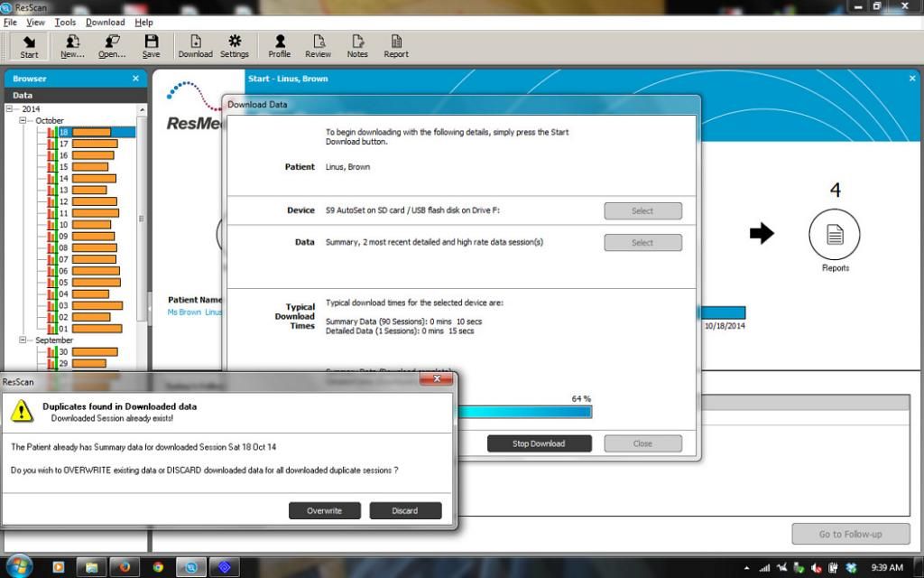924x578 pixels.
Task: Click the Go to Follow-up button
Action: coord(850,535)
